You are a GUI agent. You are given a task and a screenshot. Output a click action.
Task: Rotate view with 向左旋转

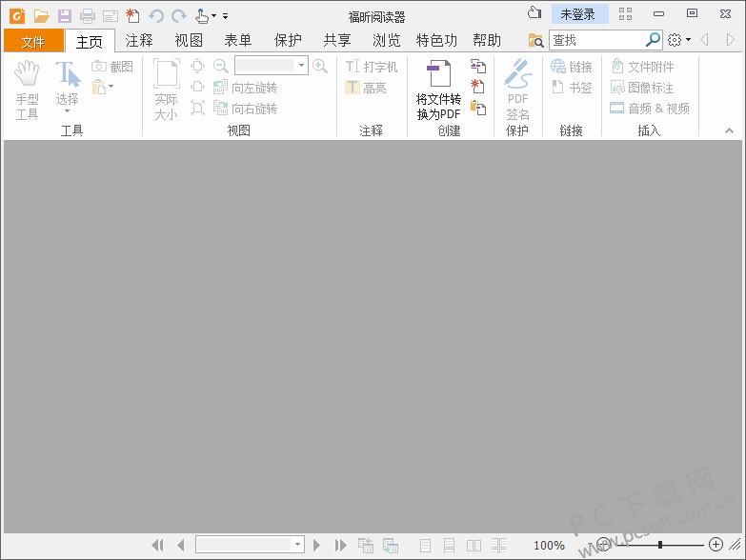(246, 88)
